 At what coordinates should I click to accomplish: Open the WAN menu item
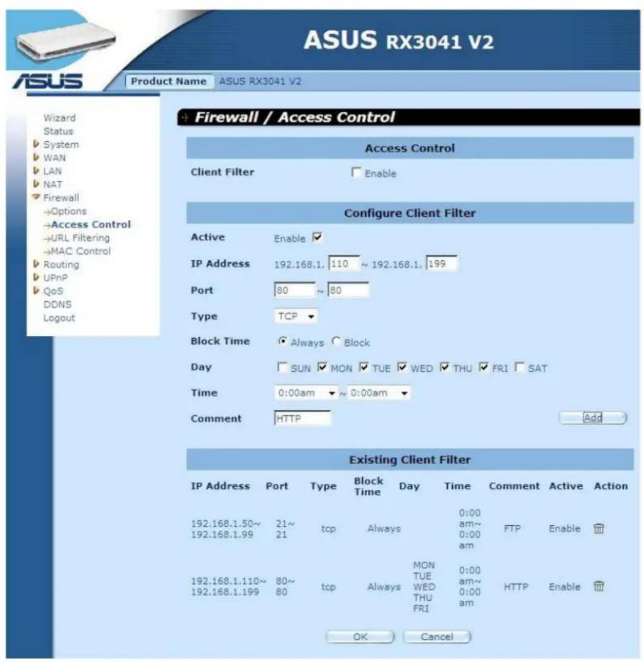pyautogui.click(x=54, y=158)
